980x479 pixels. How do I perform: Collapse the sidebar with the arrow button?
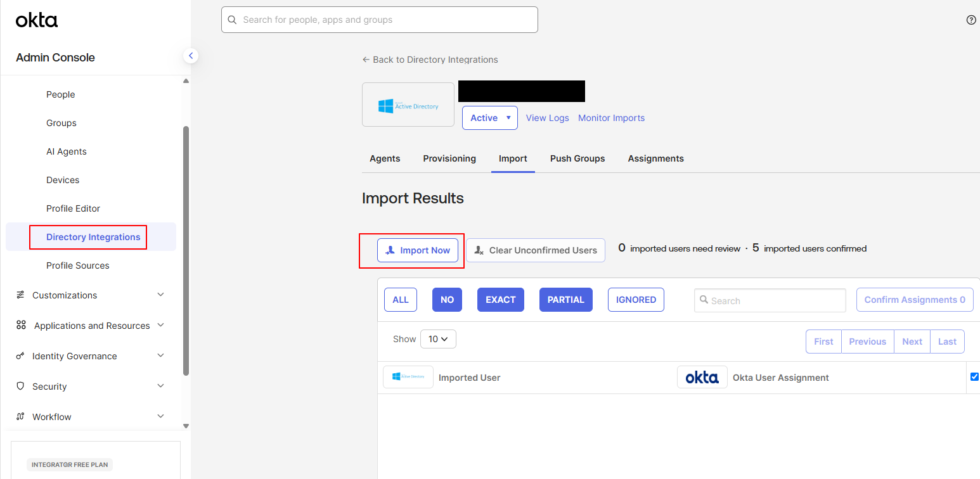pyautogui.click(x=191, y=56)
